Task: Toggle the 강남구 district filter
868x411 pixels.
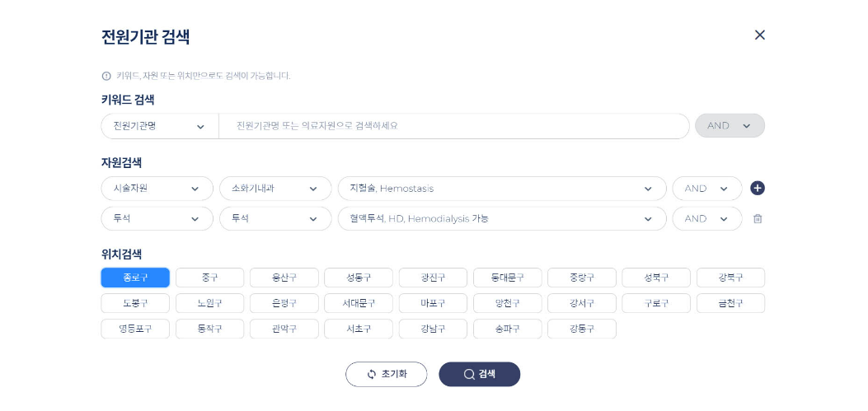Action: (433, 329)
